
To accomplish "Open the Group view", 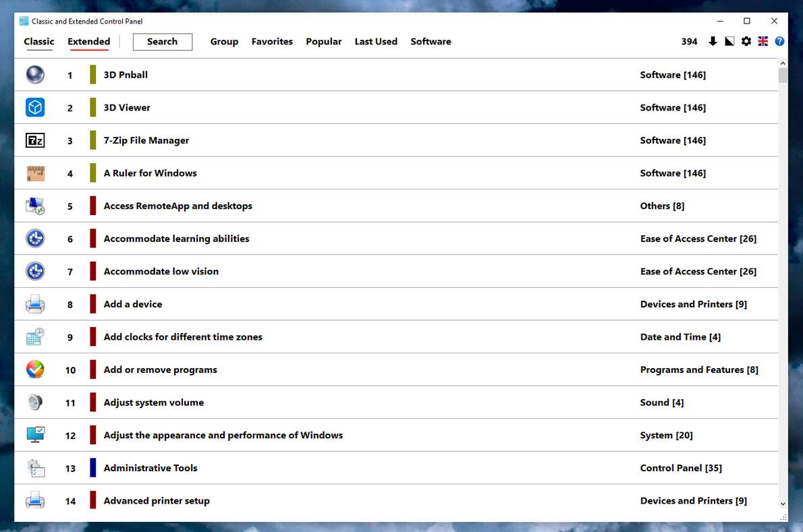I will [x=224, y=41].
